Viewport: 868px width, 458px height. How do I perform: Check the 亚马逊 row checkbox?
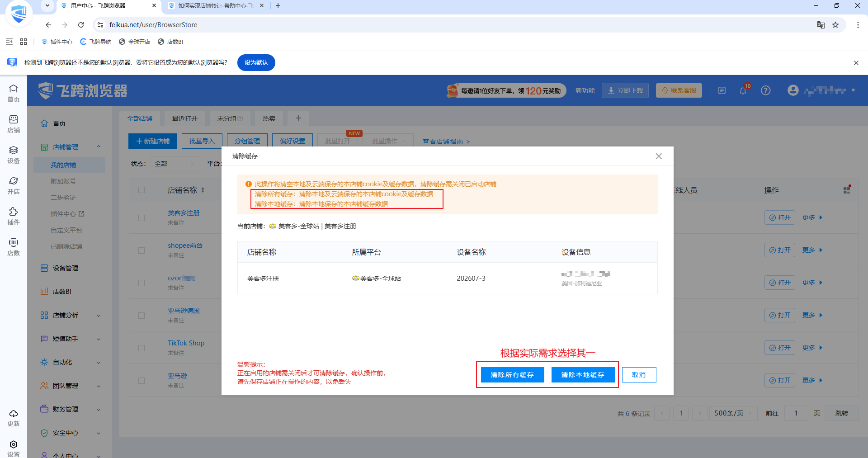point(142,381)
